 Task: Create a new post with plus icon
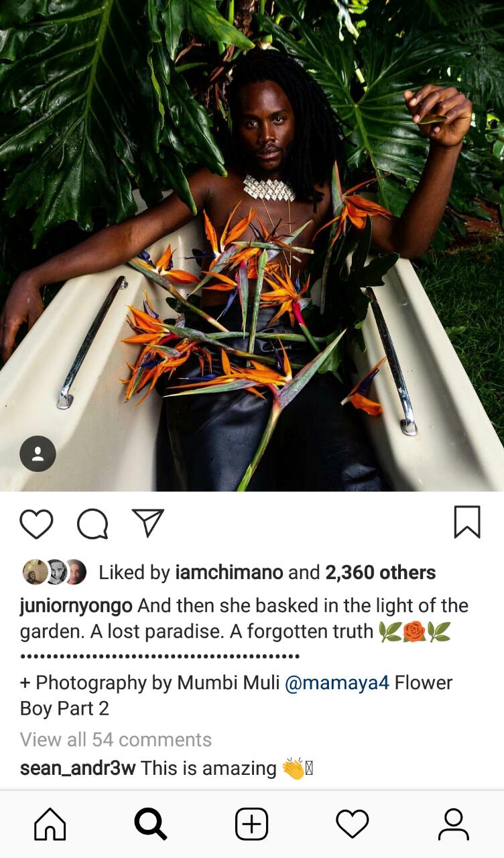coord(252,824)
